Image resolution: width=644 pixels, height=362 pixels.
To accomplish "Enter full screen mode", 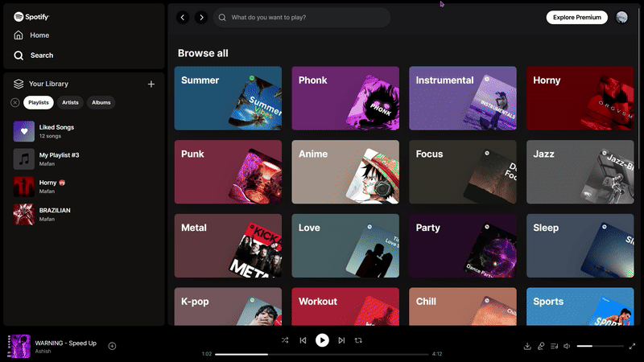I will click(632, 347).
